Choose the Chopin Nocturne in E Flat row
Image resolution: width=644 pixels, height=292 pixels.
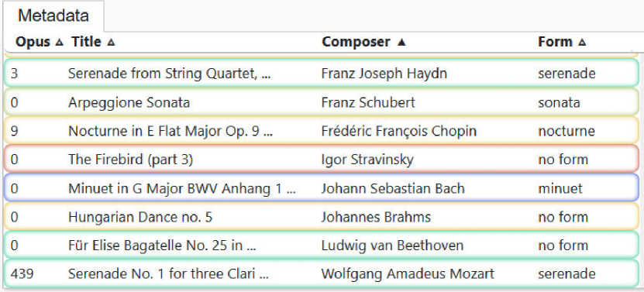pos(321,131)
